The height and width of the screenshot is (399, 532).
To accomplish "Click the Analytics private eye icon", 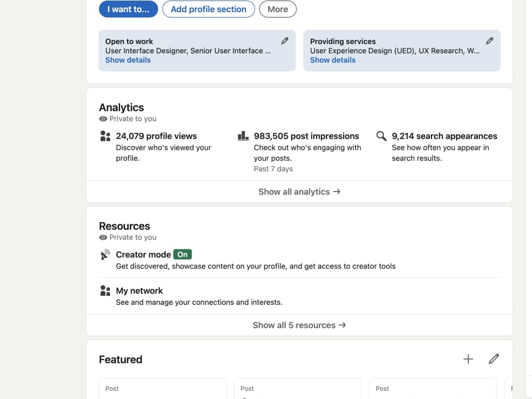I will click(x=103, y=119).
